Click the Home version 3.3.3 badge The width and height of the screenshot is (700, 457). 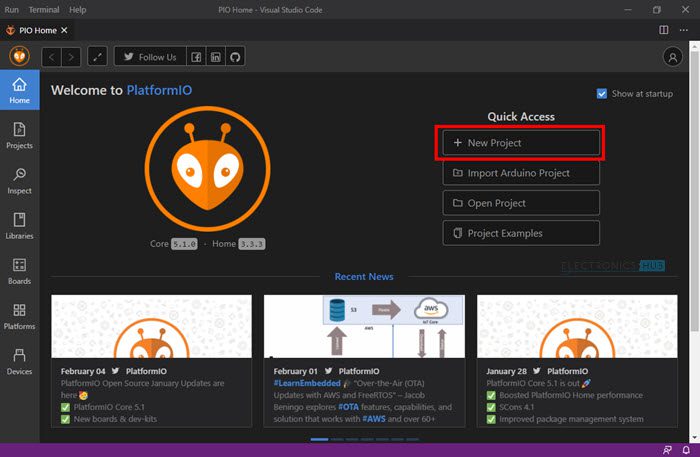pyautogui.click(x=252, y=244)
